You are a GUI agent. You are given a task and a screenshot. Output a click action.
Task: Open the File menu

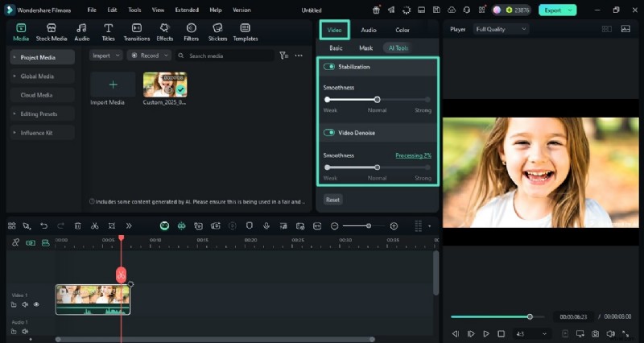(92, 10)
